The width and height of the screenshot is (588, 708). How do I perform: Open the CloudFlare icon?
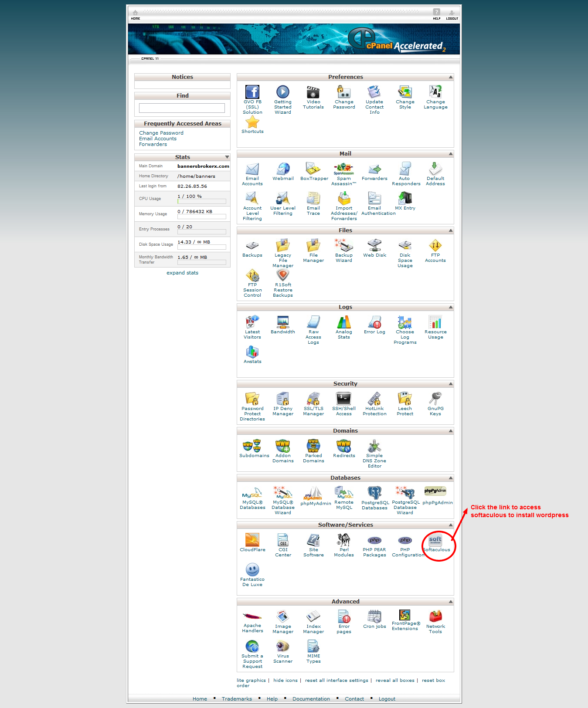coord(252,540)
